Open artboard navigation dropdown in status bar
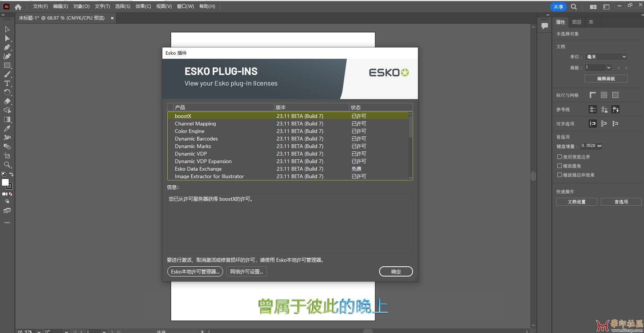The height and width of the screenshot is (333, 644). pyautogui.click(x=104, y=331)
